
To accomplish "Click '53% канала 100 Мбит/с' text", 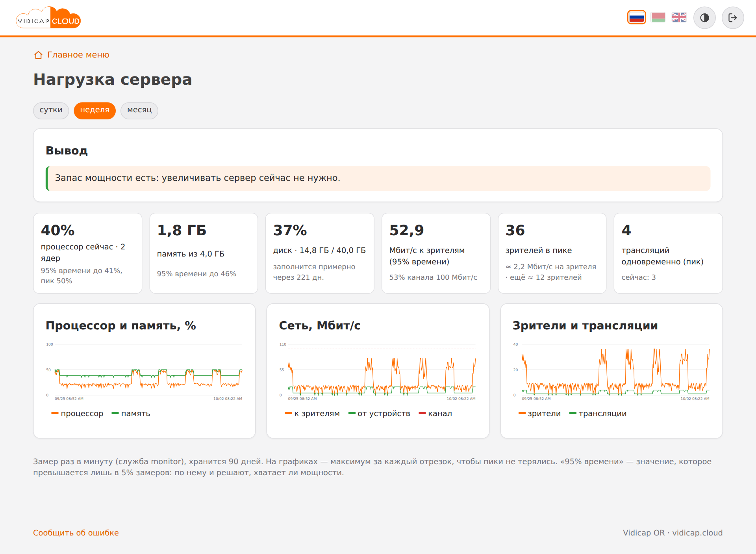I will point(433,277).
